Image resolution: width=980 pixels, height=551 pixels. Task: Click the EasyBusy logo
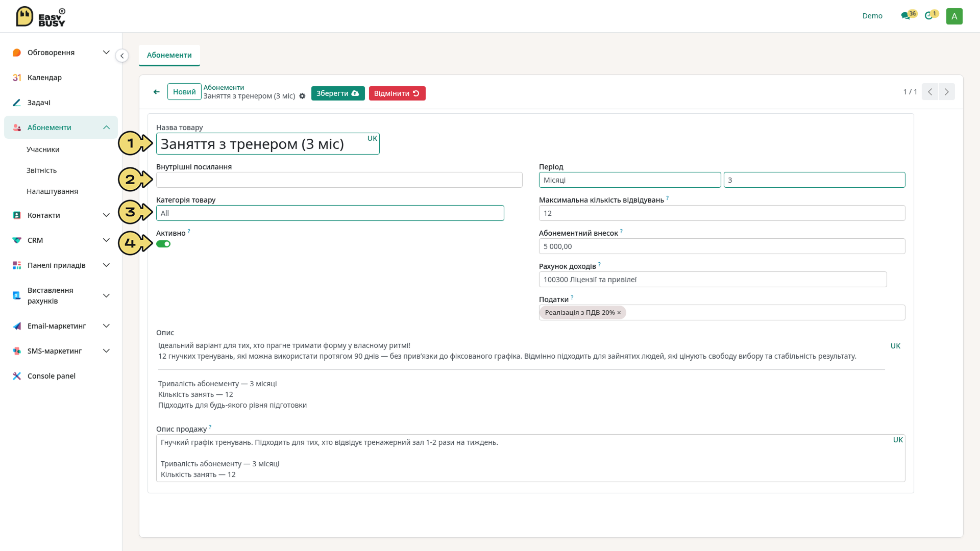pos(40,16)
